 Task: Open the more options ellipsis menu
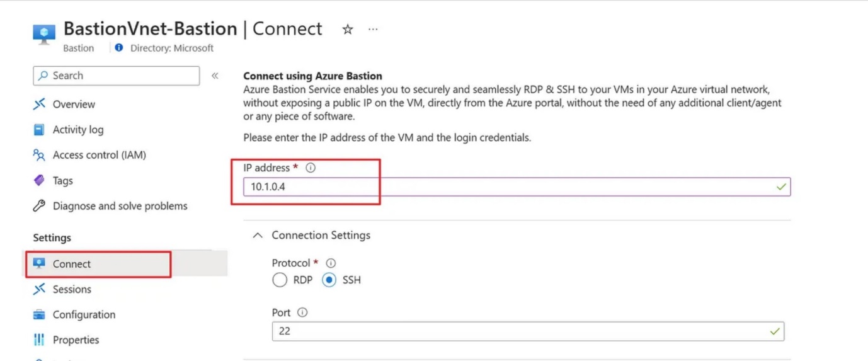pos(373,30)
